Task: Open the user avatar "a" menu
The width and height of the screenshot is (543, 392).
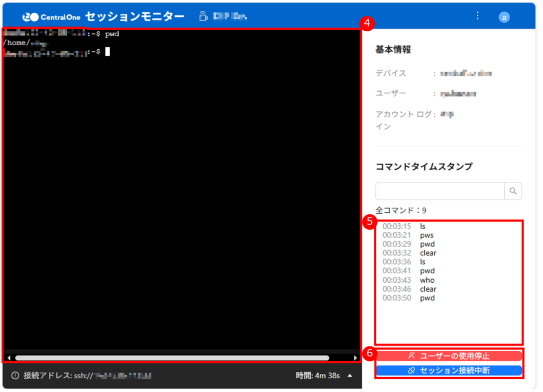Action: (504, 17)
